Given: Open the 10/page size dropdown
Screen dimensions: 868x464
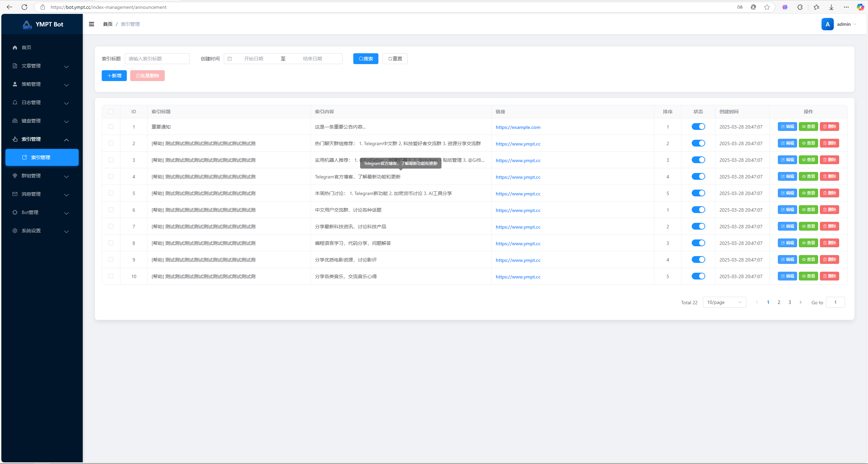Looking at the screenshot, I should 724,302.
